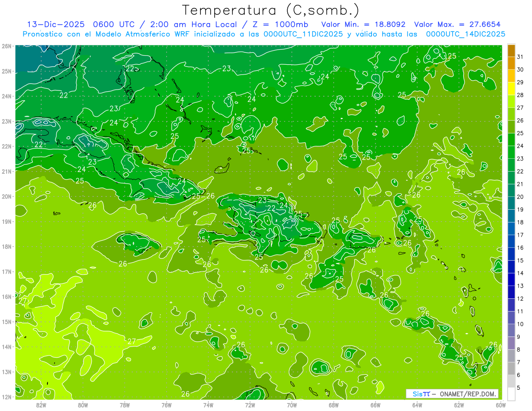This screenshot has width=532, height=411.
Task: Click the "SisTT - ONAMET/REP.DOM." credit box
Action: click(x=452, y=394)
